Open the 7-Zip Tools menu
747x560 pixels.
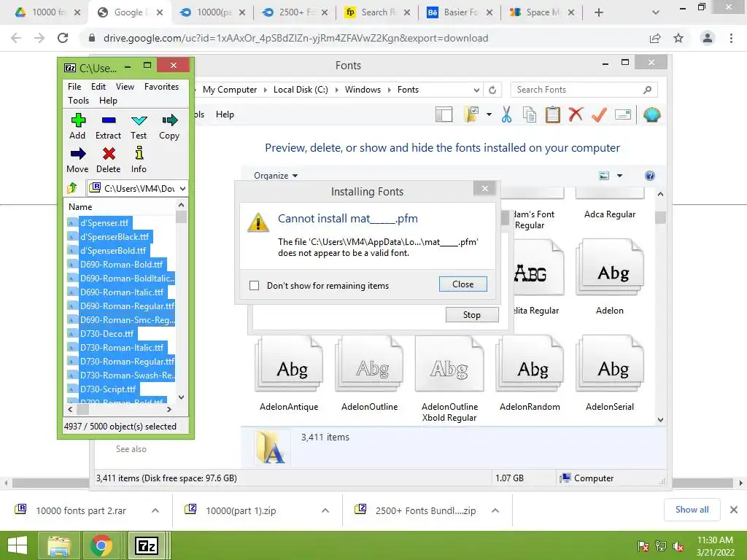coord(78,101)
